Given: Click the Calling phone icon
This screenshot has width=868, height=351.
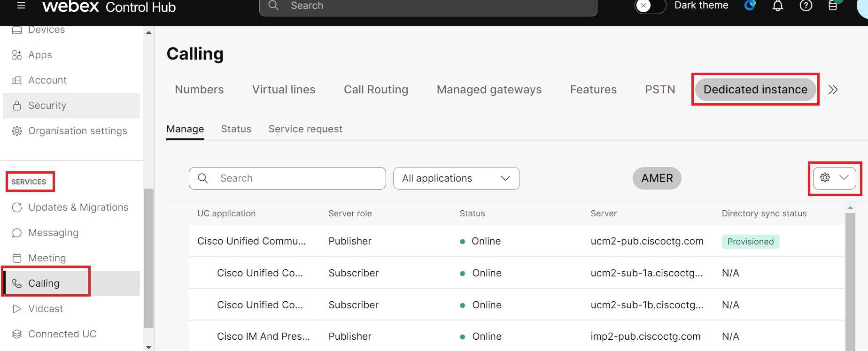Looking at the screenshot, I should pyautogui.click(x=17, y=283).
